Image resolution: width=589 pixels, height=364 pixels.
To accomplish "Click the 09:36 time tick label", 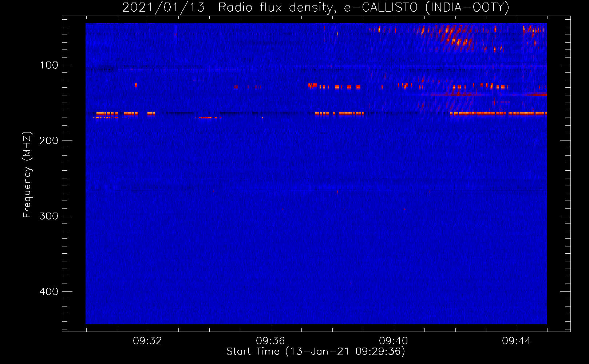I will click(270, 341).
